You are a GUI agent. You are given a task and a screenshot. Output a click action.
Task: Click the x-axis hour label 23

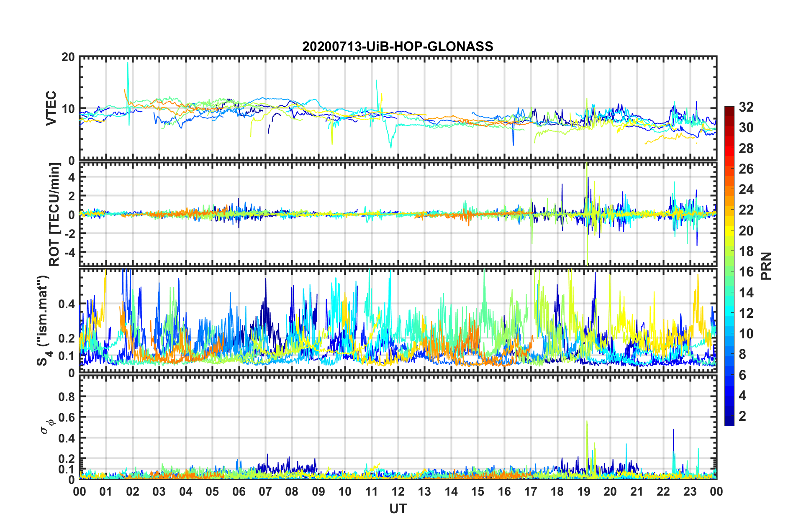690,491
